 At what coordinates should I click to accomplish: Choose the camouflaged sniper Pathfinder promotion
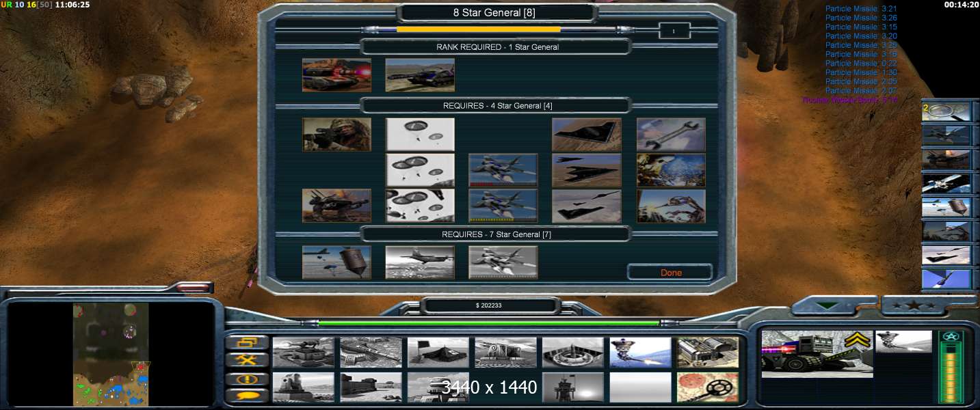pyautogui.click(x=336, y=135)
